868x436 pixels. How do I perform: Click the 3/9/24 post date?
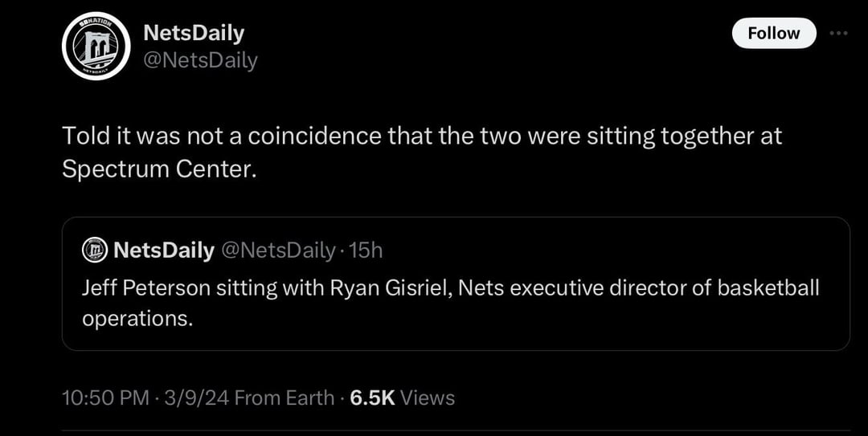(194, 397)
